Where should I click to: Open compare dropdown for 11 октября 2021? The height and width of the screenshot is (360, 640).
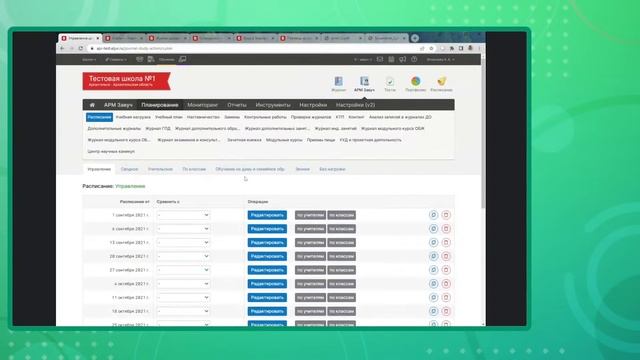coord(183,298)
